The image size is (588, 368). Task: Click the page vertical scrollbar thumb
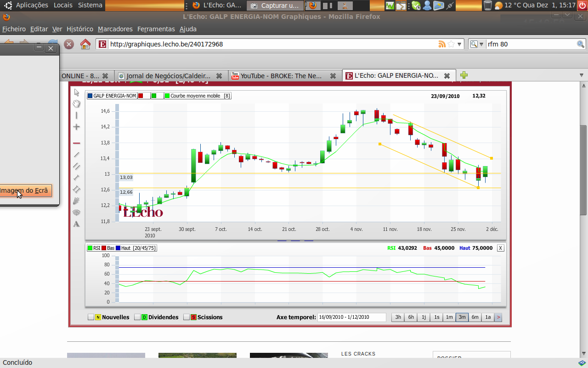pyautogui.click(x=583, y=170)
